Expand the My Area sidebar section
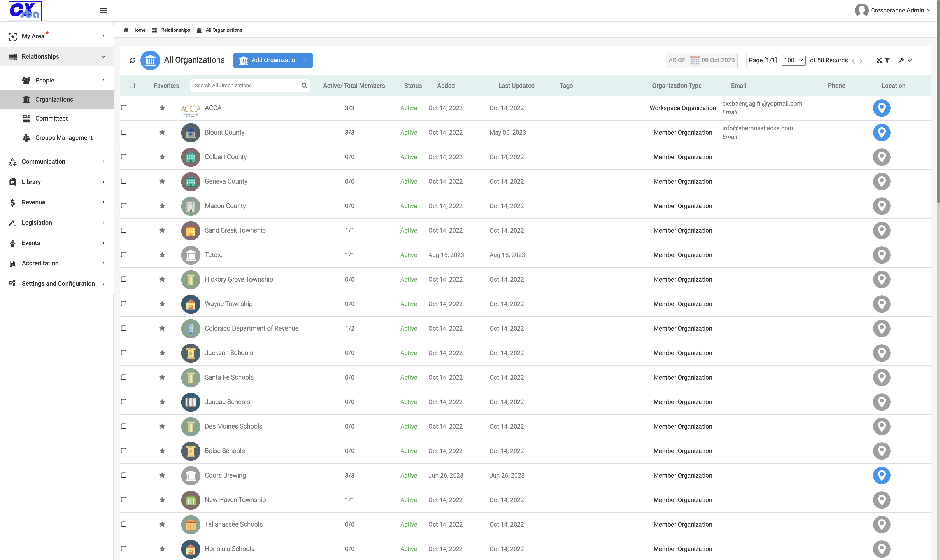The height and width of the screenshot is (560, 940). point(57,36)
